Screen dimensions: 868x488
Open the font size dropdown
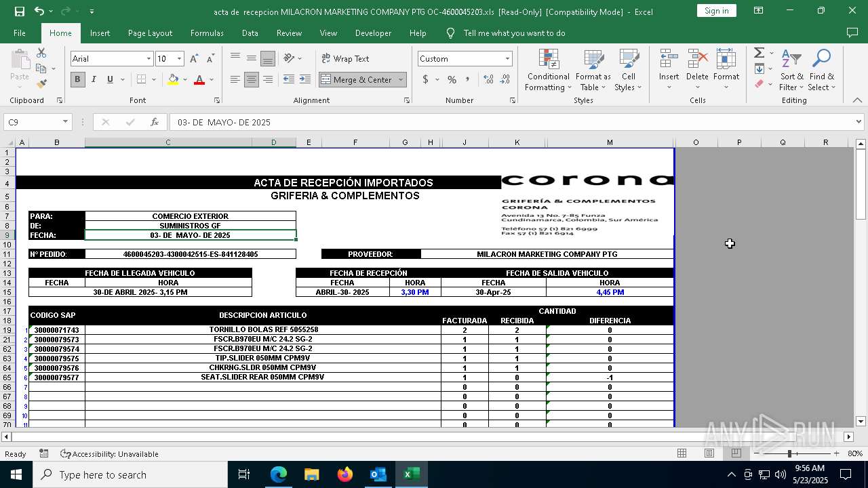[x=179, y=59]
